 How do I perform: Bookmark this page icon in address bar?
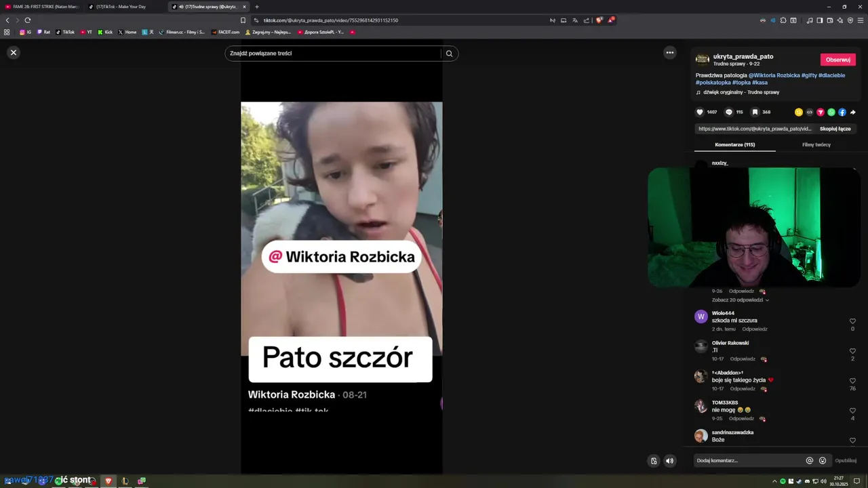pos(243,20)
